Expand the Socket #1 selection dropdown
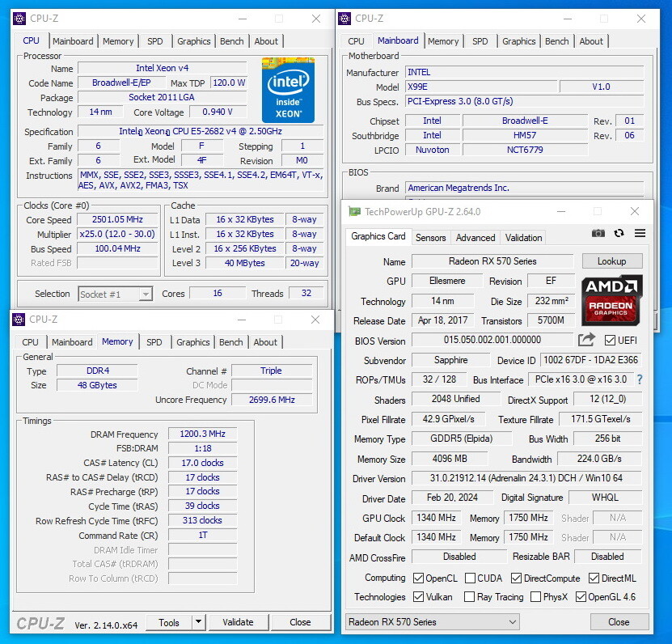Screen dimensions: 672x644 pos(115,294)
